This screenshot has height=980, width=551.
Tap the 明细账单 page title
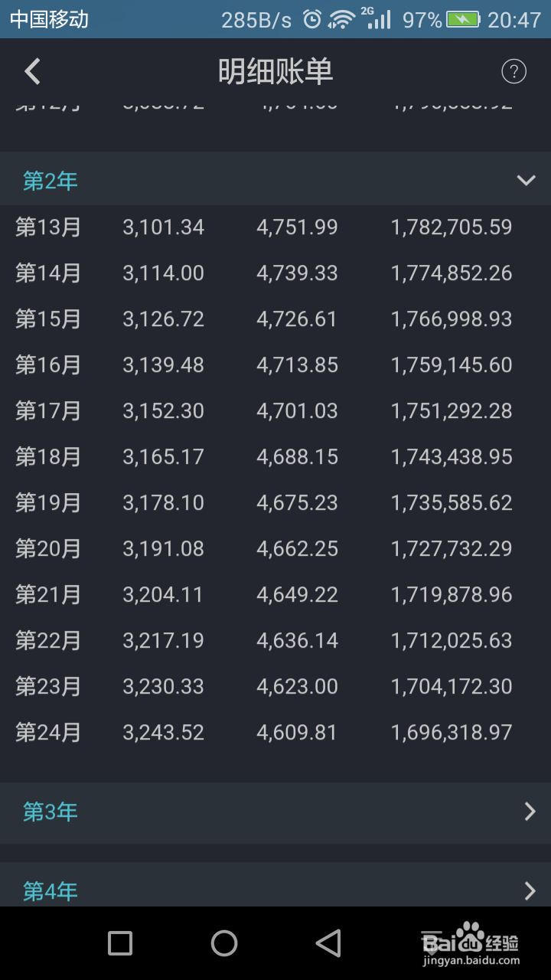(275, 72)
